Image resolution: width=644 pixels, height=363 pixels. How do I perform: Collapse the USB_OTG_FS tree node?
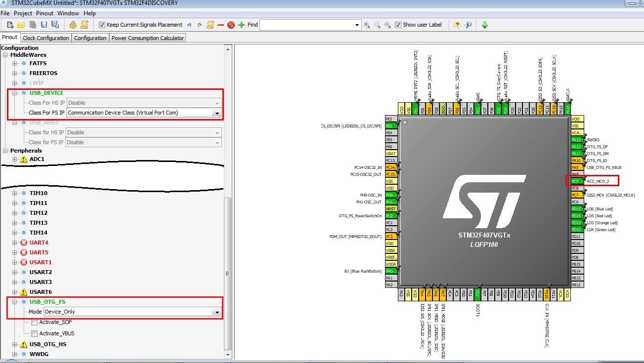click(x=15, y=302)
